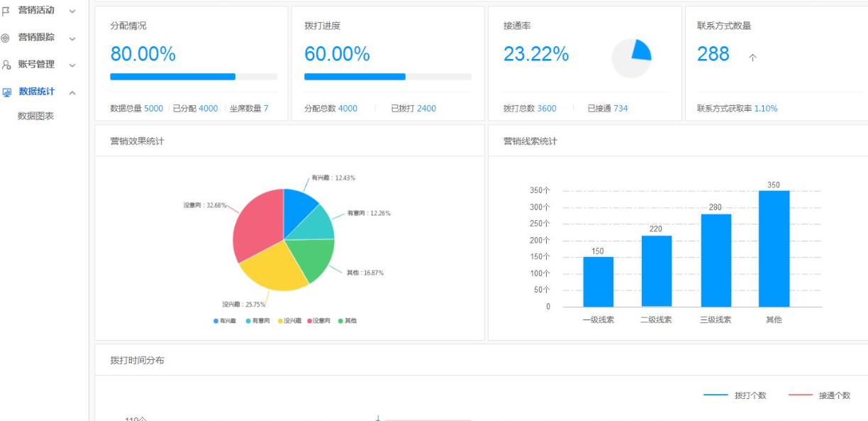868x421 pixels.
Task: Click the monitor chart icon beside 数据统计
Action: (x=6, y=92)
